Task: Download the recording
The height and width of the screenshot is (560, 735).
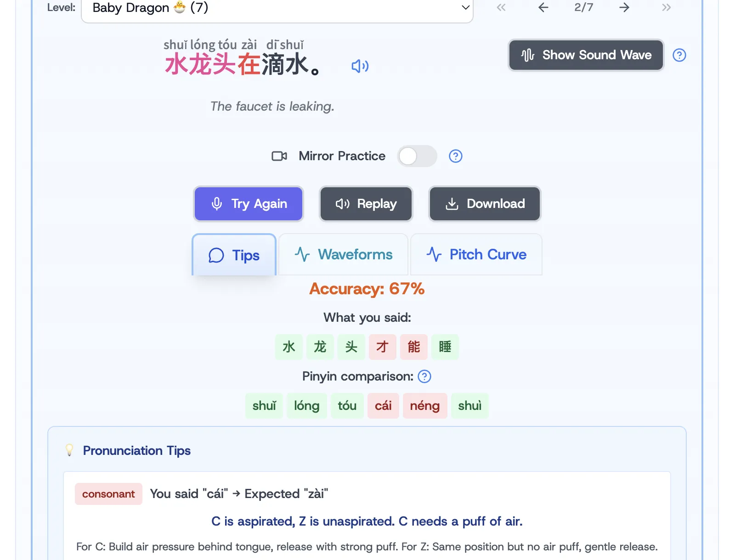Action: (x=485, y=204)
